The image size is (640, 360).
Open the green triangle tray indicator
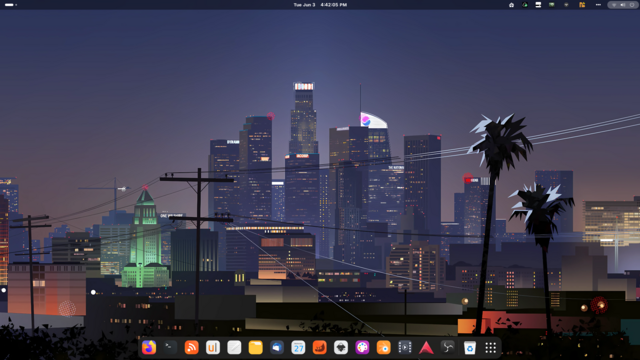pyautogui.click(x=525, y=5)
